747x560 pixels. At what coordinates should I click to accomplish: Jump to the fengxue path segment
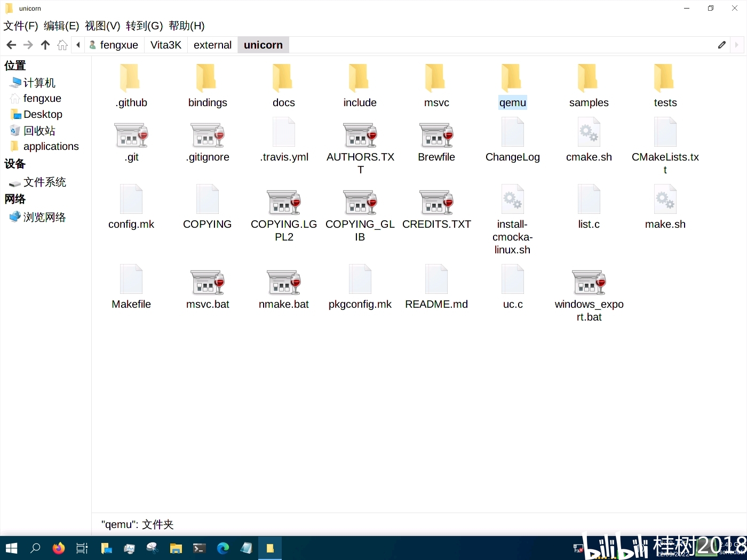(x=114, y=45)
